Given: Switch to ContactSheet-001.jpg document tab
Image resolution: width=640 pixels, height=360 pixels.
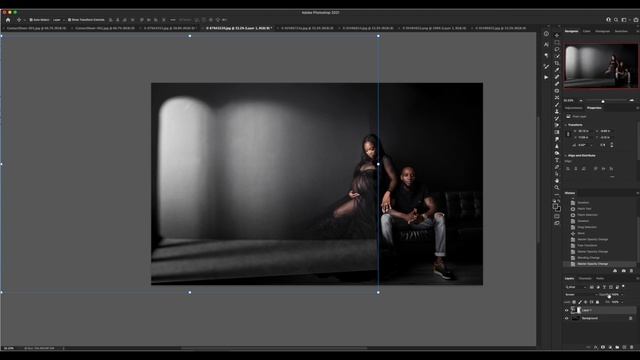Looking at the screenshot, I should pyautogui.click(x=36, y=28).
